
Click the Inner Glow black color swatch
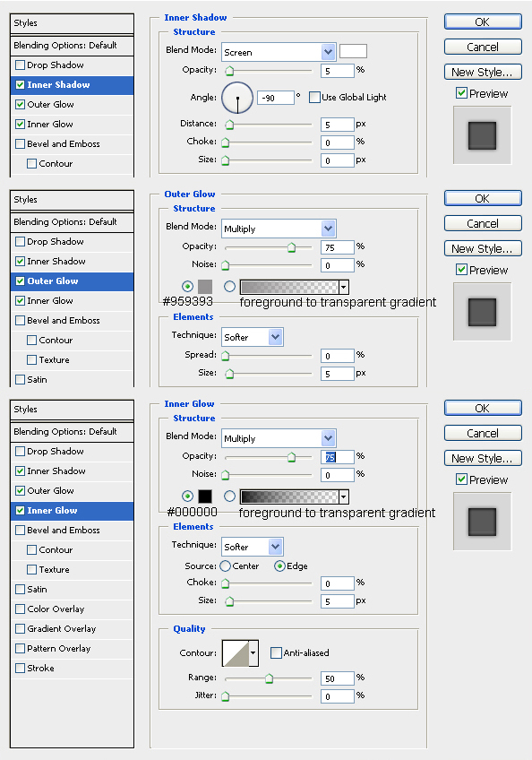205,497
